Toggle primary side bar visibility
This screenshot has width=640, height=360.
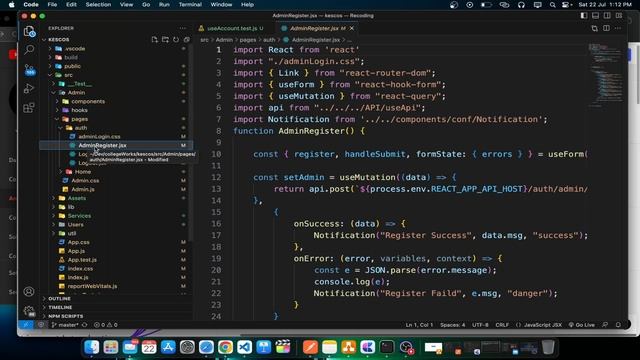(x=584, y=16)
